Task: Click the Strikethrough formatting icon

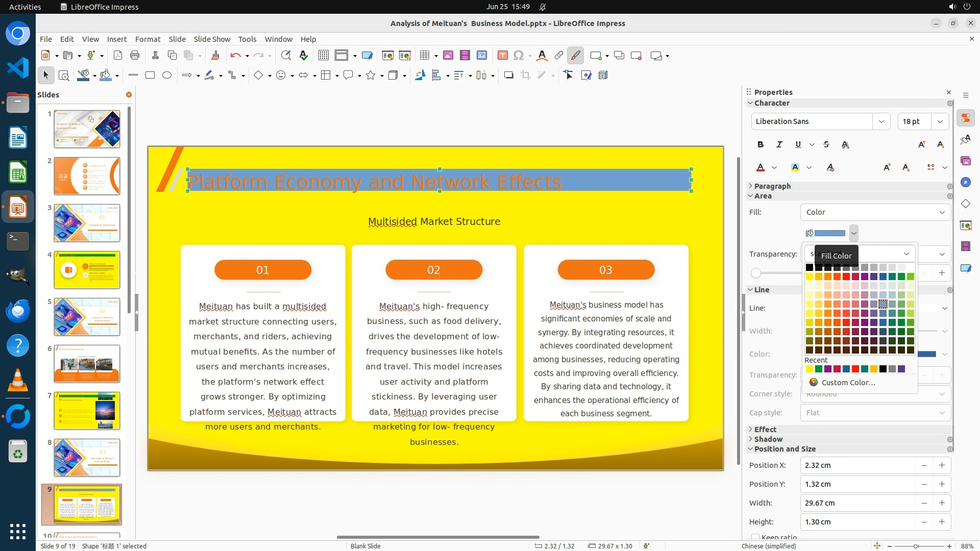Action: 826,144
